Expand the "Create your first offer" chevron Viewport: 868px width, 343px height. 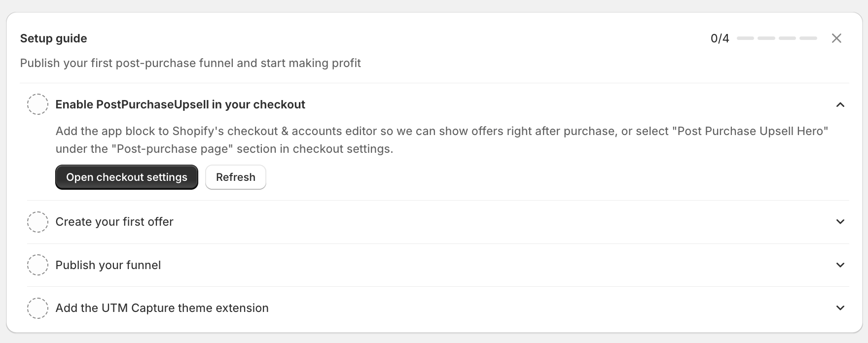840,222
